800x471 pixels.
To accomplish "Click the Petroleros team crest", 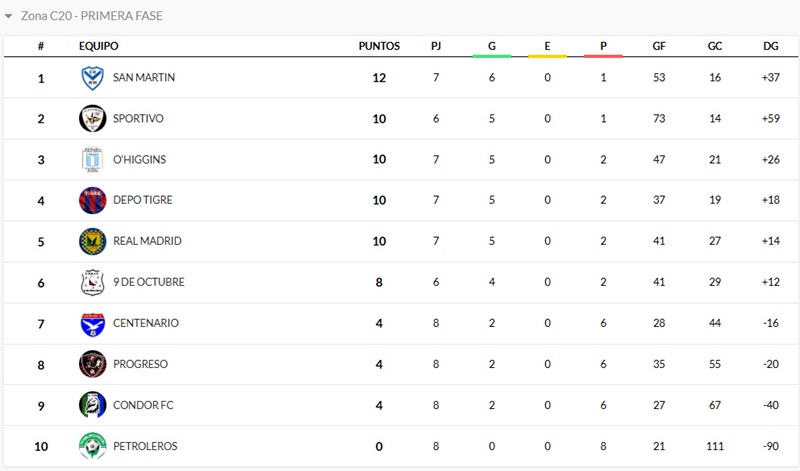I will tap(92, 446).
